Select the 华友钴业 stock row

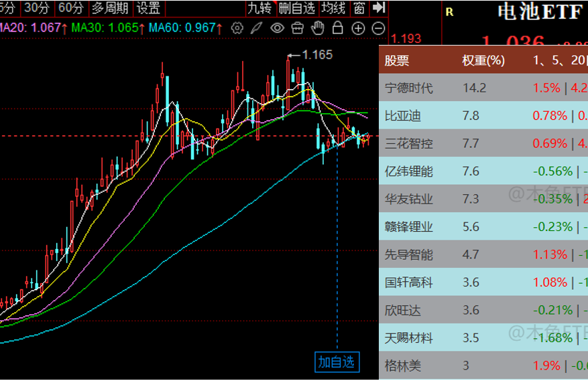pyautogui.click(x=483, y=199)
